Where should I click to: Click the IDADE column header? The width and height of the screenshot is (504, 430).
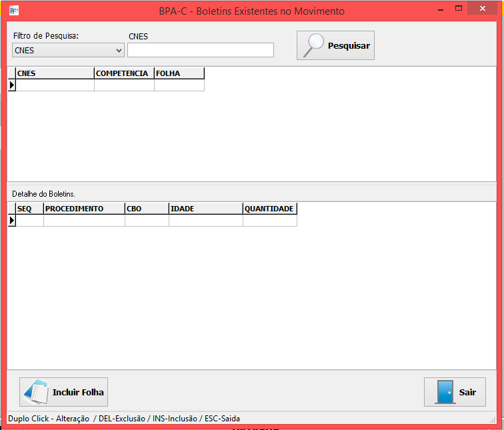[205, 209]
